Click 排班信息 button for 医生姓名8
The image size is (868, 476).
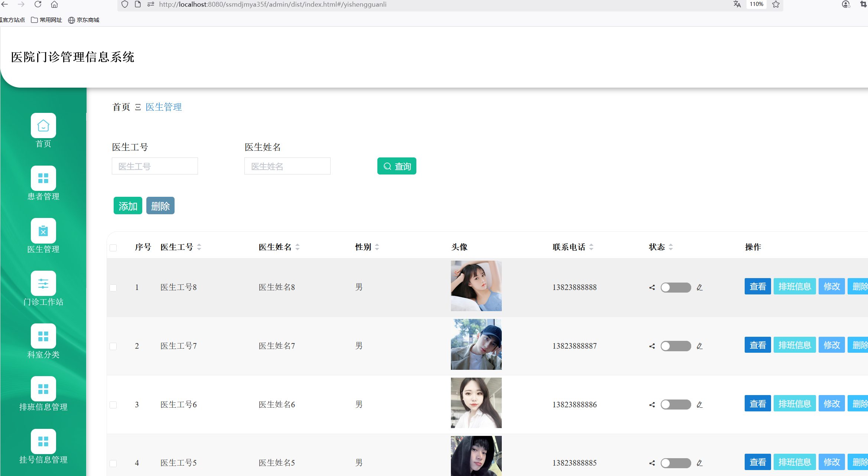tap(794, 287)
